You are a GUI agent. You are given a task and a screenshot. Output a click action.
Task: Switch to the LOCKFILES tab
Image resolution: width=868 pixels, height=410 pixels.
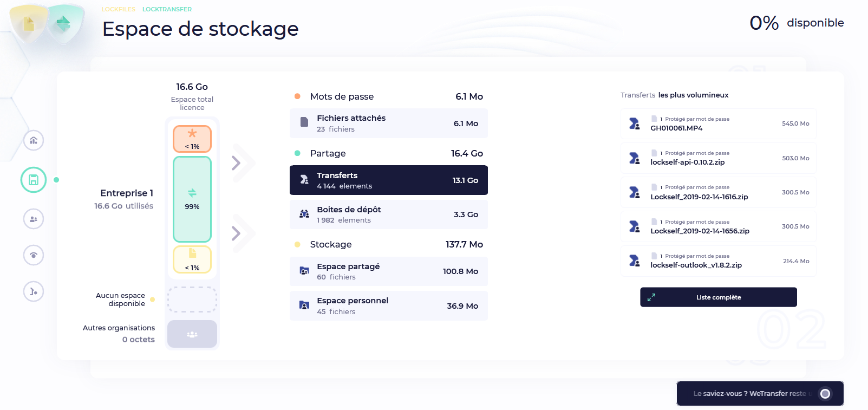[x=118, y=9]
